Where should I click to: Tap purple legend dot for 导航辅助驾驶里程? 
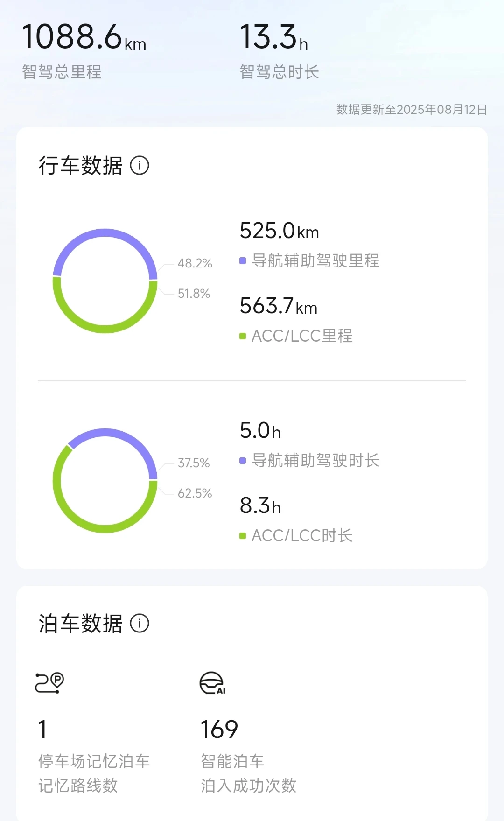point(243,261)
